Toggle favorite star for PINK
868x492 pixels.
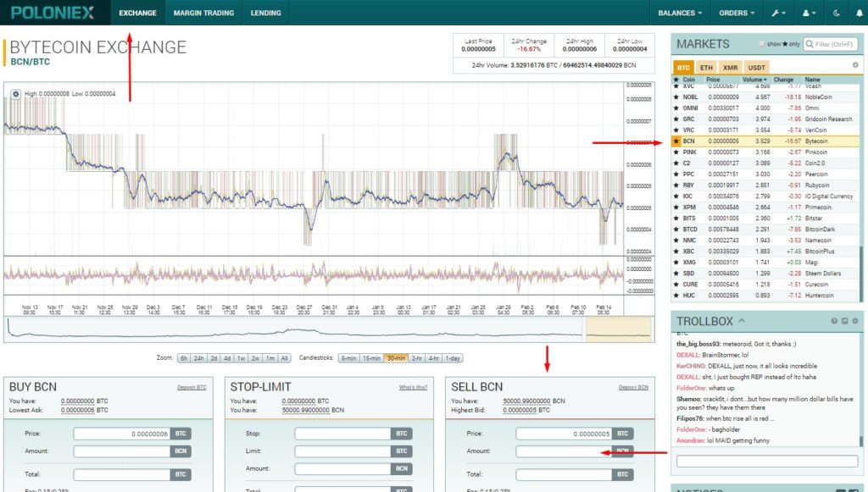(x=676, y=152)
